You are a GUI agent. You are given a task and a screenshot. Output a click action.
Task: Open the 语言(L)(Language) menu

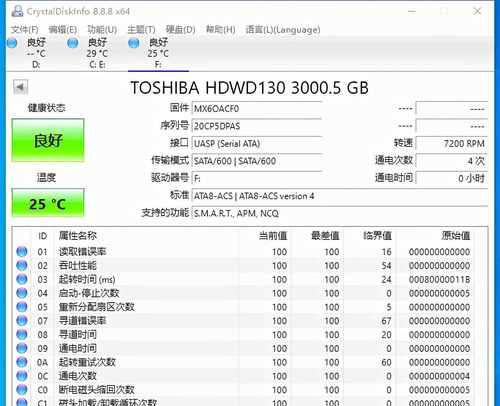283,30
